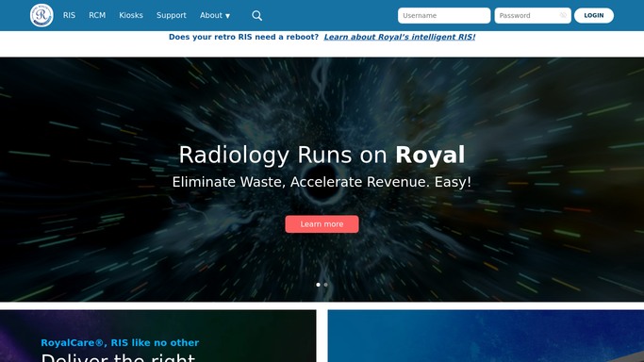Click the About dropdown arrow
644x362 pixels.
point(227,16)
